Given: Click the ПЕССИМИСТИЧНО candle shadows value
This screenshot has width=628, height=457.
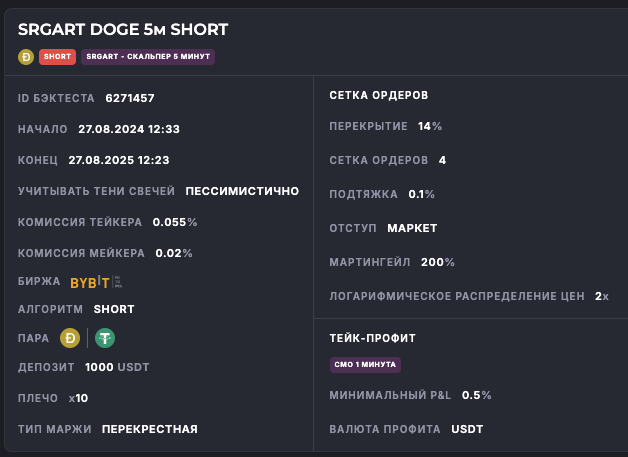Looking at the screenshot, I should [242, 191].
